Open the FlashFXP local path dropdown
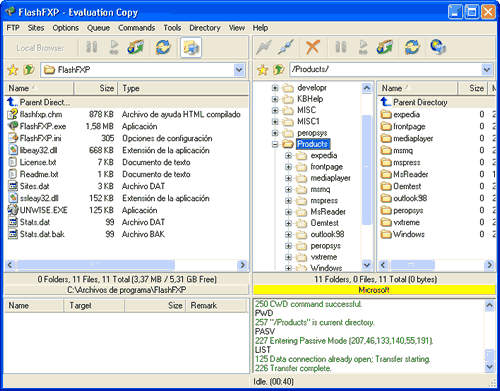This screenshot has width=500, height=391. (x=239, y=70)
